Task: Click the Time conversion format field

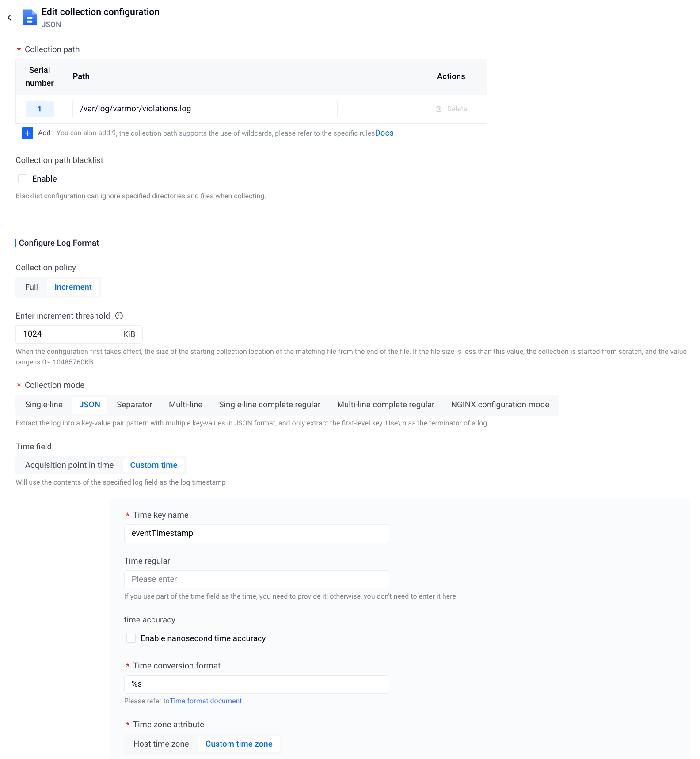Action: pos(256,684)
